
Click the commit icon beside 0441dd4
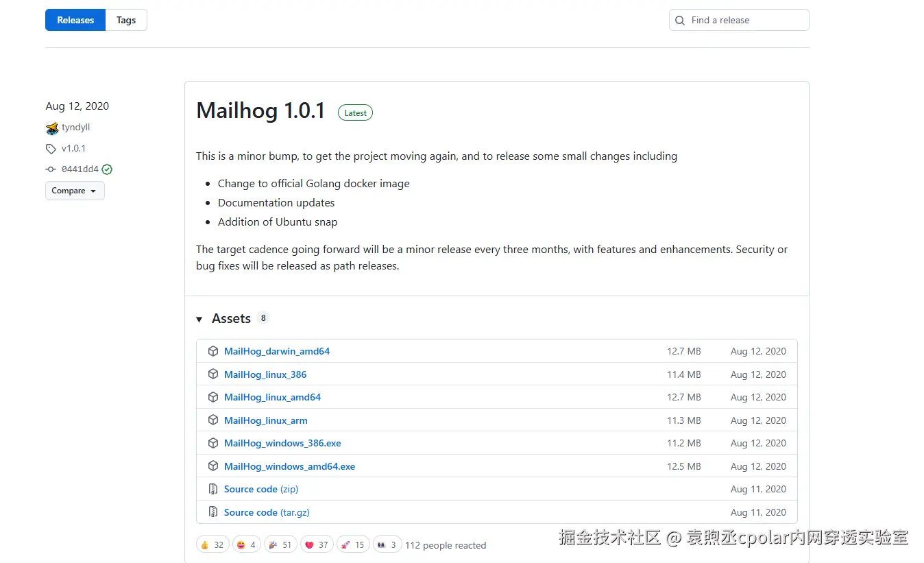[51, 169]
